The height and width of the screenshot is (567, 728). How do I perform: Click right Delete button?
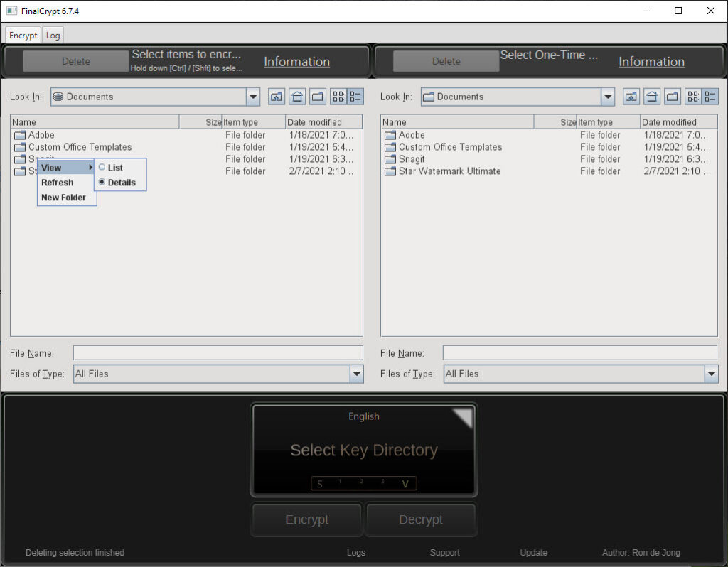pyautogui.click(x=446, y=61)
